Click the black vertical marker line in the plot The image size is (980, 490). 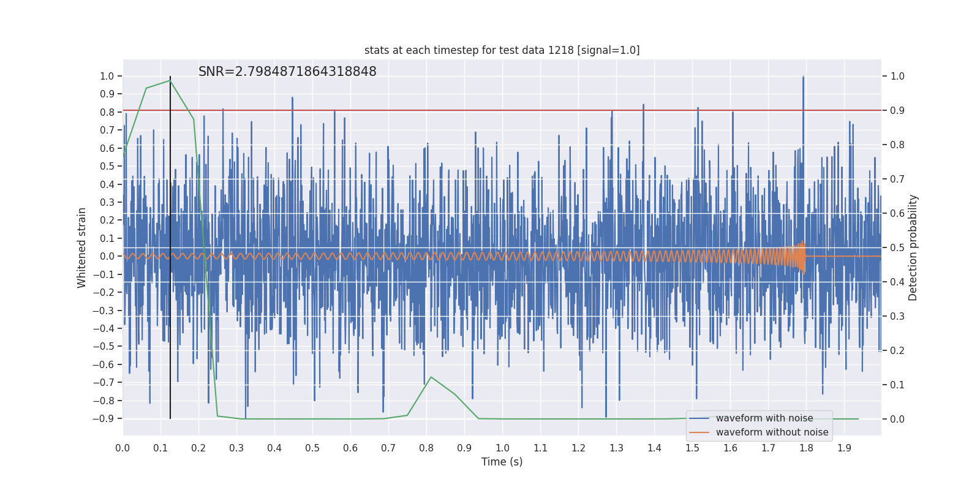click(x=170, y=247)
